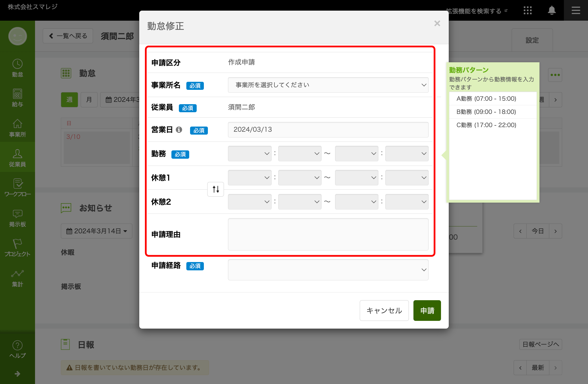Image resolution: width=588 pixels, height=384 pixels.
Task: Click the 営業日 info icon
Action: pyautogui.click(x=179, y=130)
